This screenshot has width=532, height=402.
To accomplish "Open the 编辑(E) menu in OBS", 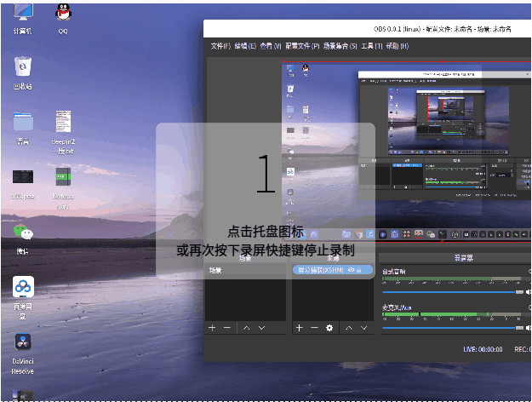I will click(245, 46).
